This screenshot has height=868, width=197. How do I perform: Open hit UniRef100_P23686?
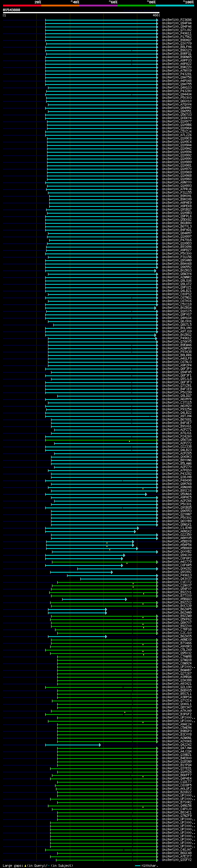pyautogui.click(x=177, y=20)
